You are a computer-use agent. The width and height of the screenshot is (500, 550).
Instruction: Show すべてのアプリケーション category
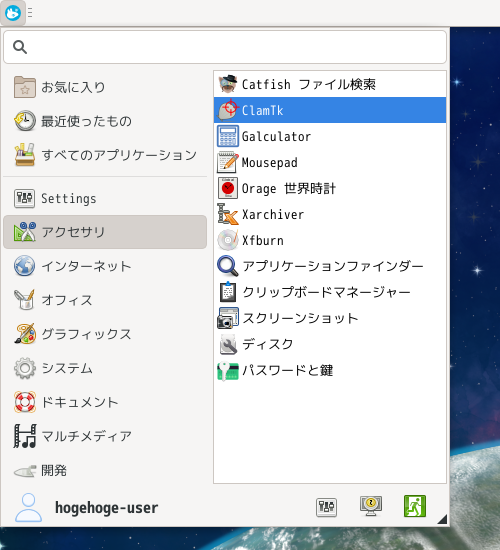[x=105, y=155]
